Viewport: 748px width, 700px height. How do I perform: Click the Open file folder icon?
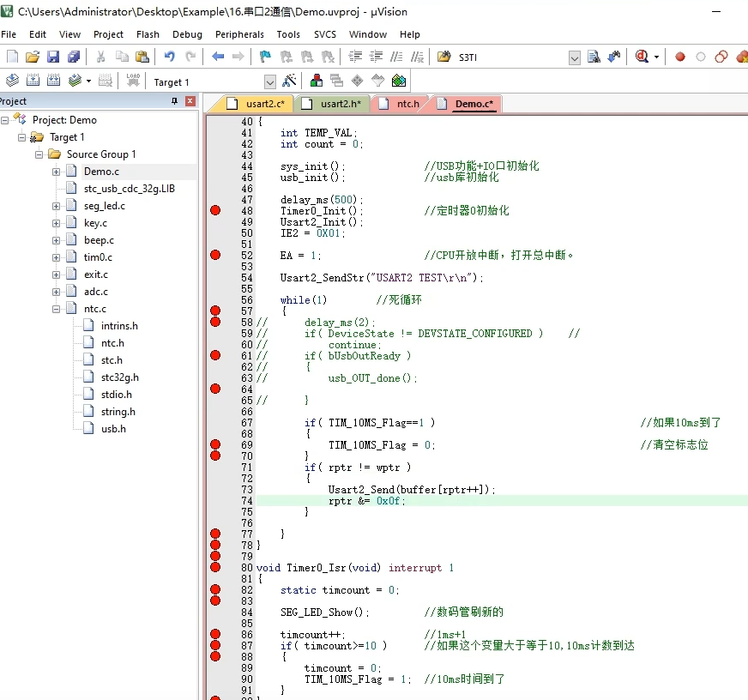pos(33,57)
